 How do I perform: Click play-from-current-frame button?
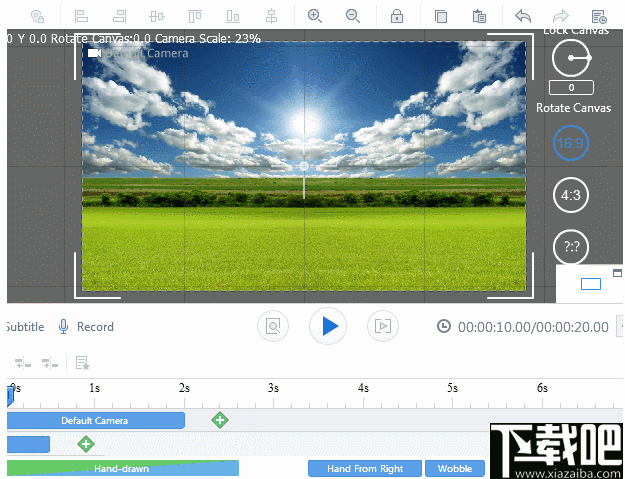coord(383,326)
